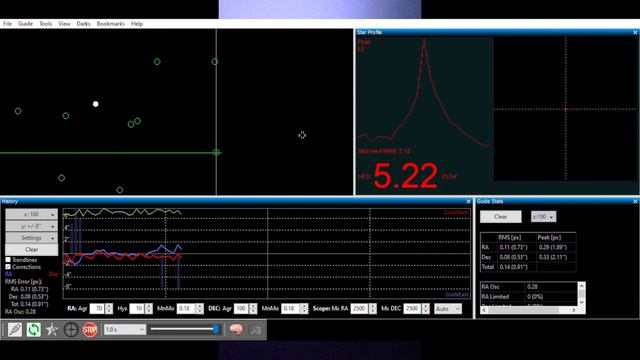Enable the Trendlines checkbox

[8, 260]
